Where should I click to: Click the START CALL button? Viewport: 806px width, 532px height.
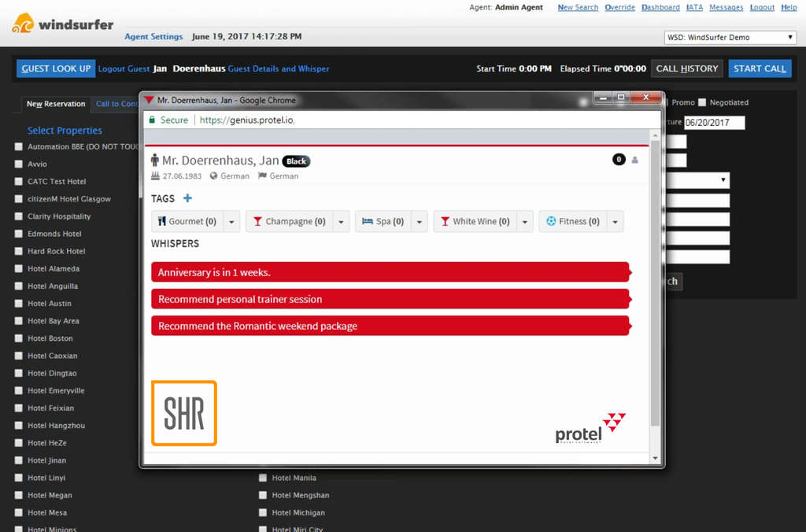(759, 68)
